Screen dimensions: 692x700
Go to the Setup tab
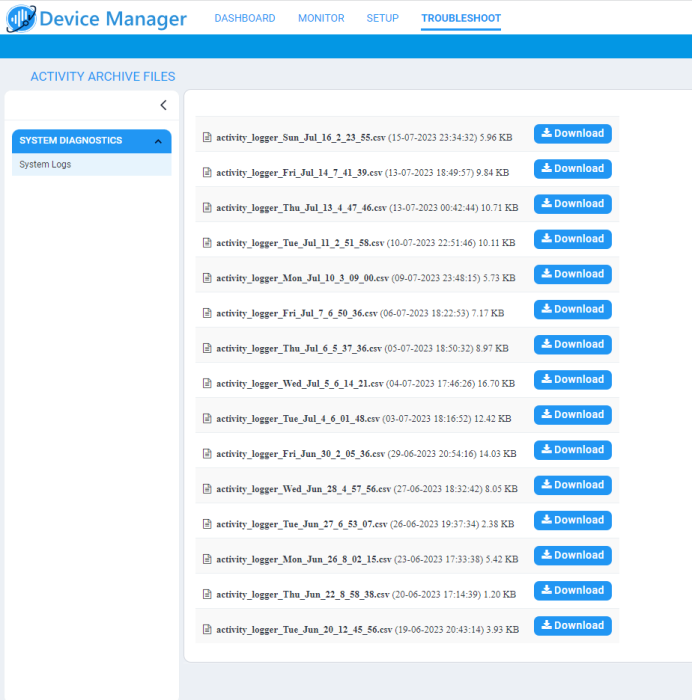point(382,18)
